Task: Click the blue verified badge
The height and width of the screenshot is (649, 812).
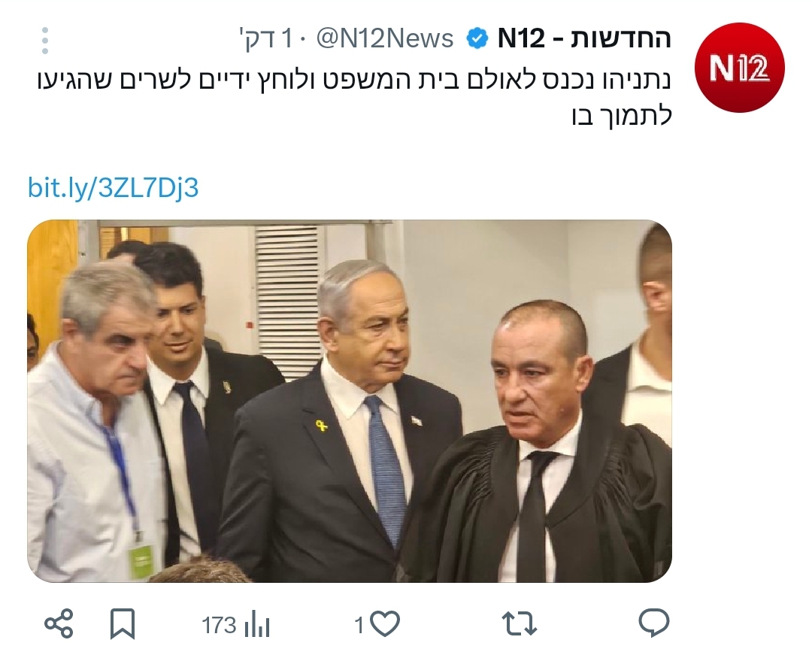Action: click(x=477, y=38)
